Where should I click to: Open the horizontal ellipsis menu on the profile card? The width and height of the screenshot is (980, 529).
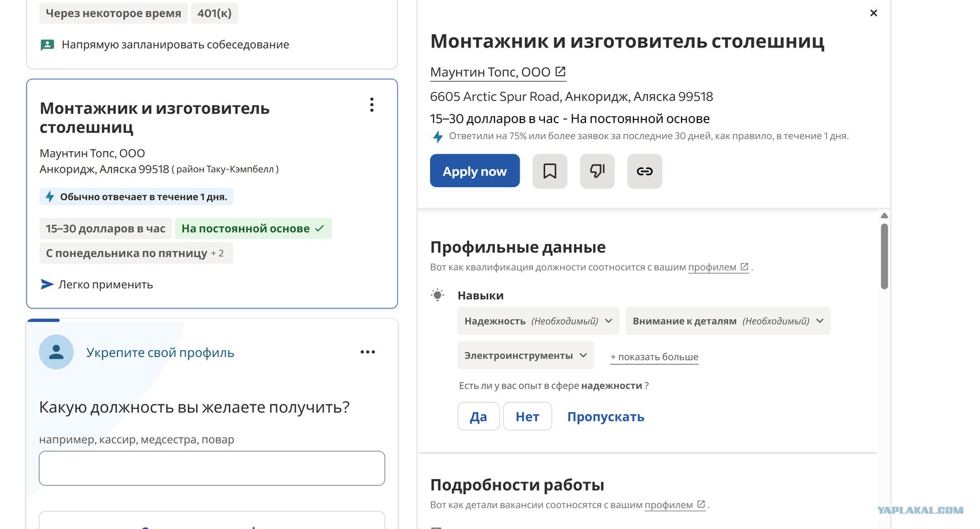(x=367, y=352)
